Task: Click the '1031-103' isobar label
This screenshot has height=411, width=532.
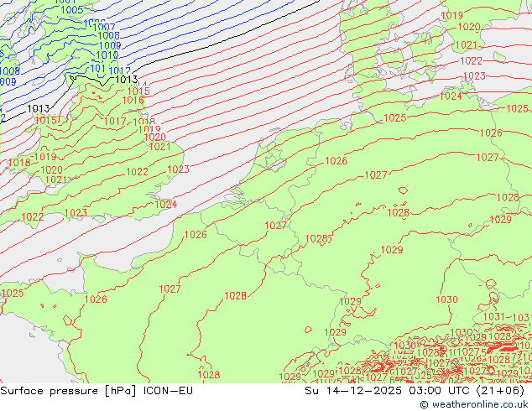Action: click(x=507, y=317)
